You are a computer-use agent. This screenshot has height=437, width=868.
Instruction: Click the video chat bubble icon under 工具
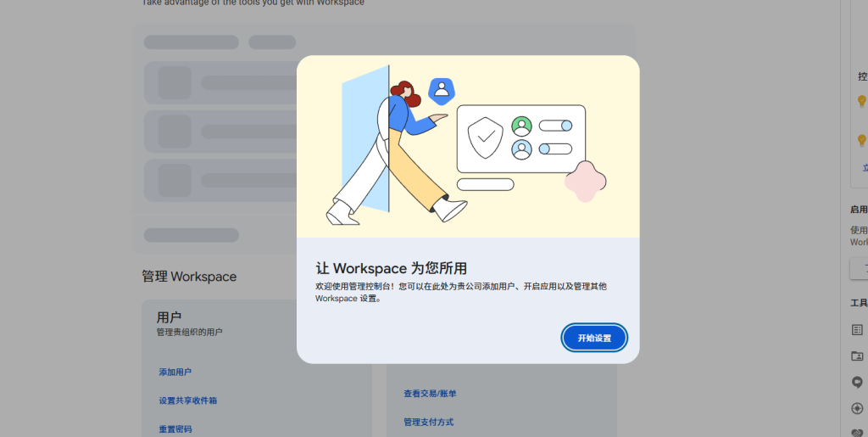pos(857,382)
